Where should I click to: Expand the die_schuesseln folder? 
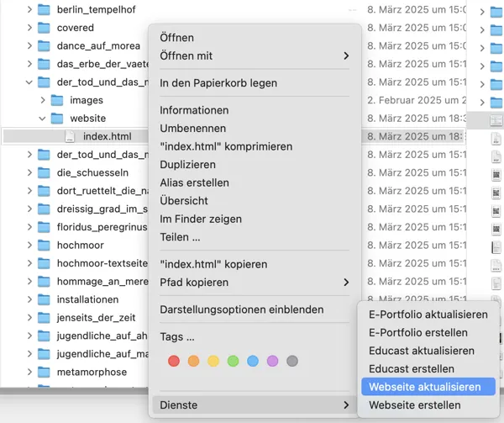(29, 172)
